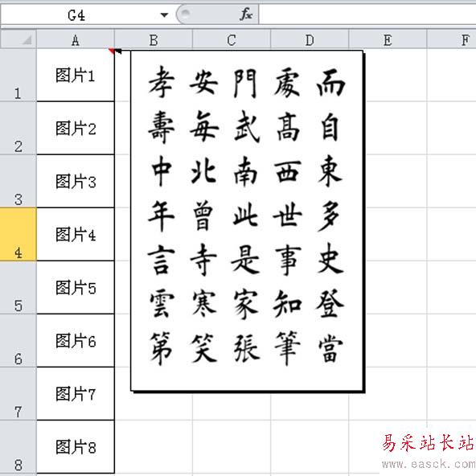The image size is (476, 476).
Task: Select column D header
Action: (x=310, y=39)
